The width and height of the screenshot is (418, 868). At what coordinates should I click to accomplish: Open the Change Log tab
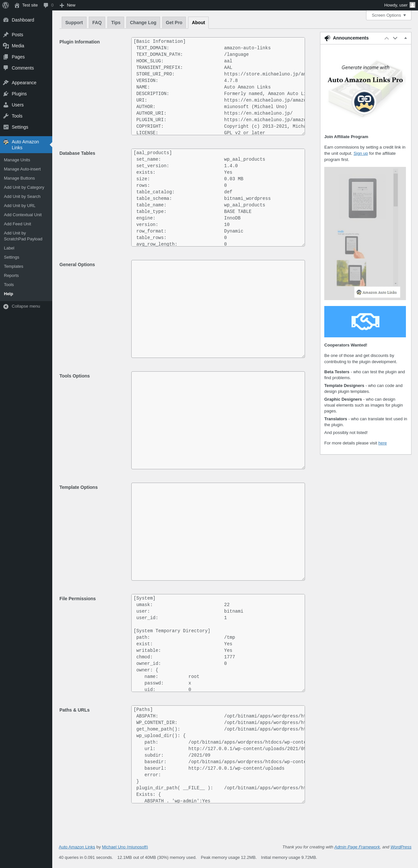click(x=143, y=23)
